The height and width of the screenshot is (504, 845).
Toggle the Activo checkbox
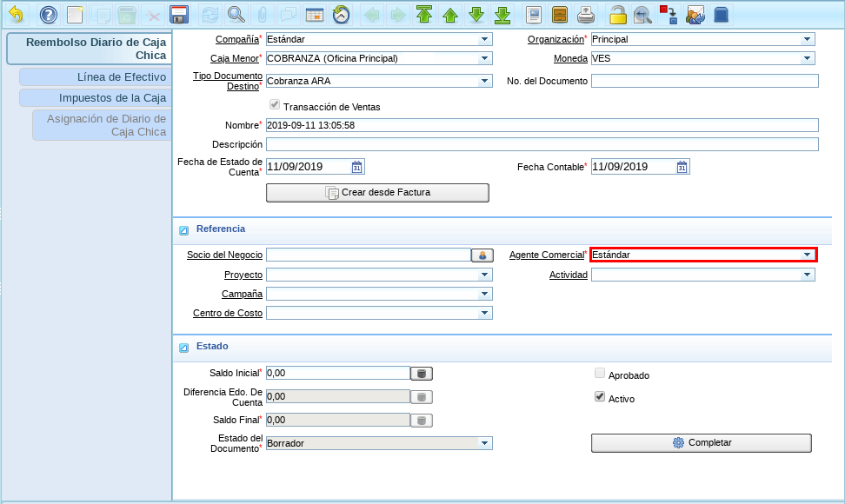[599, 397]
